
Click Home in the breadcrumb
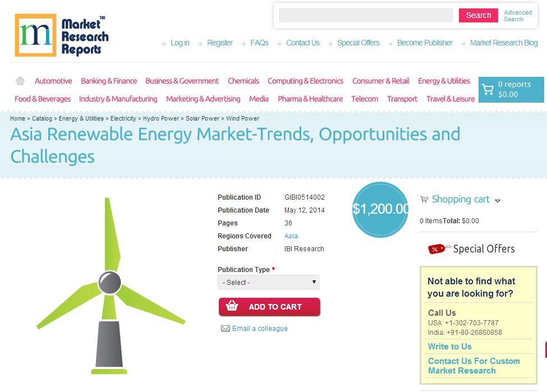[17, 118]
